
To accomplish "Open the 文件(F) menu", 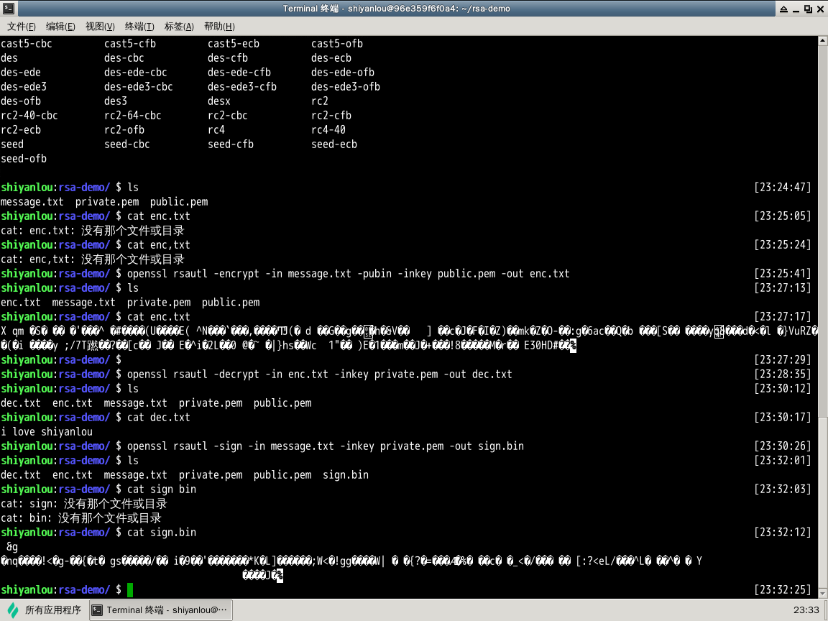I will coord(21,27).
